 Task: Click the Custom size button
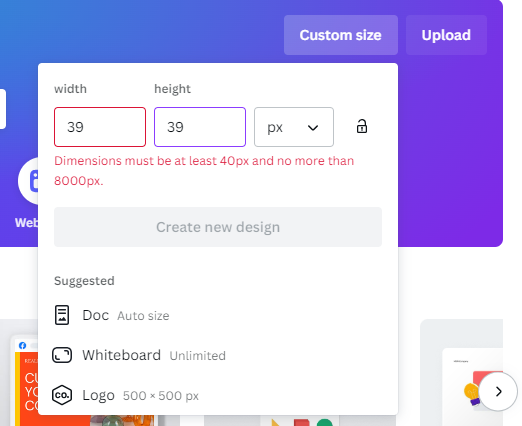[341, 35]
